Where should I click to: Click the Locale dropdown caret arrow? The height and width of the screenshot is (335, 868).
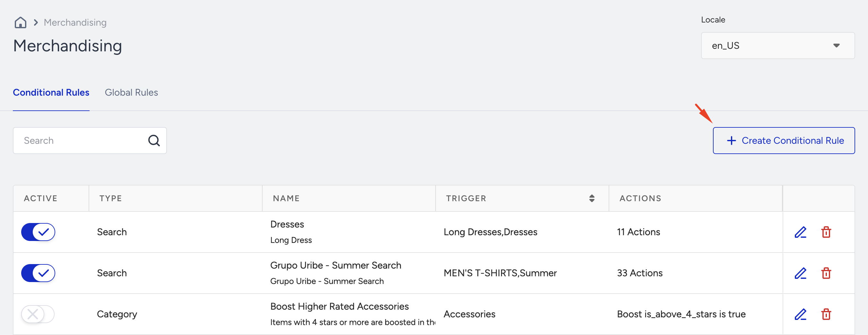click(836, 46)
